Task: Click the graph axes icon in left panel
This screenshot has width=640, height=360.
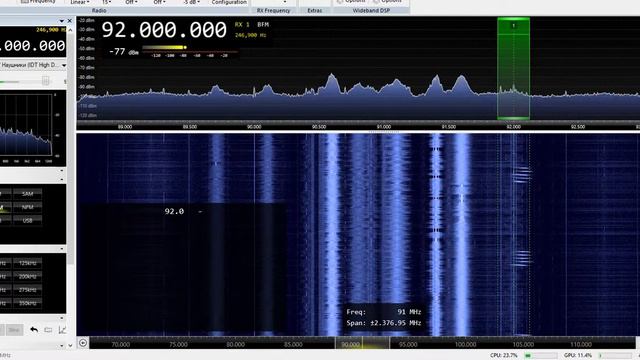Action: [62, 329]
